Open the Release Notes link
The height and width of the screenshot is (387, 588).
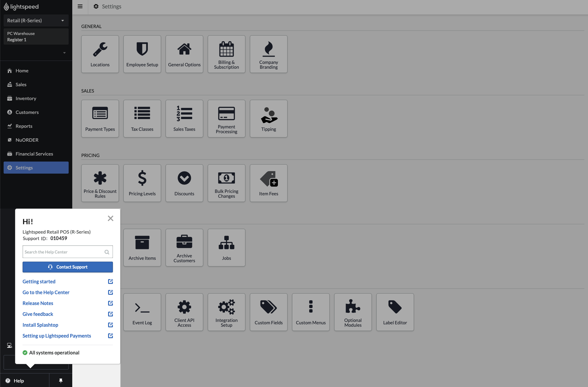pos(38,303)
